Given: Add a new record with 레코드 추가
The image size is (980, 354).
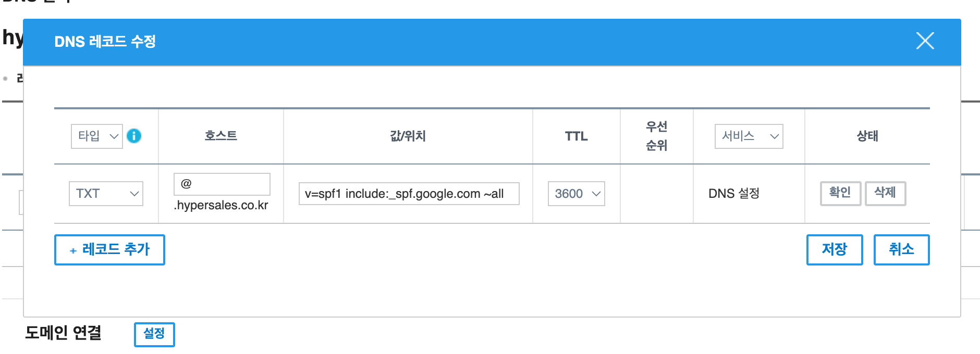Looking at the screenshot, I should (x=109, y=250).
